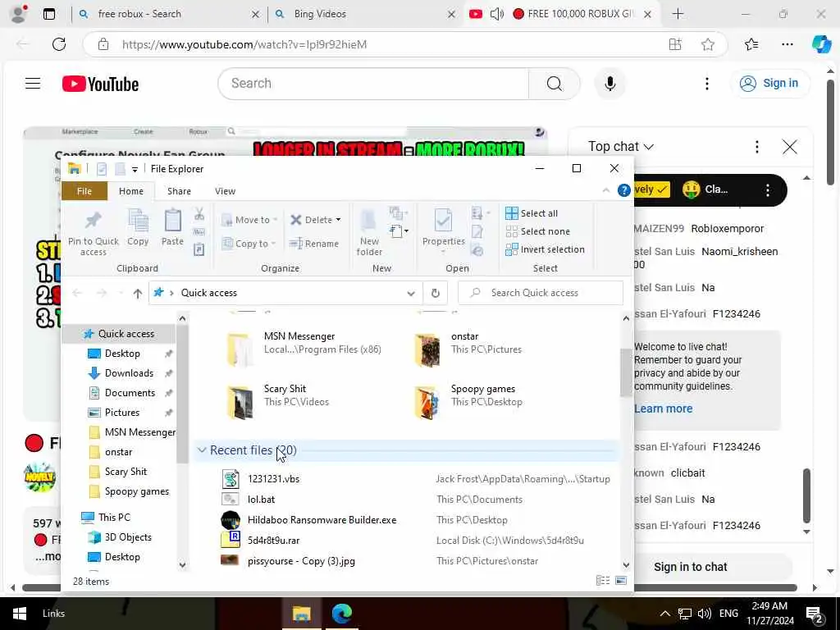This screenshot has width=840, height=630.
Task: Click Sign in to chat button
Action: 690,567
